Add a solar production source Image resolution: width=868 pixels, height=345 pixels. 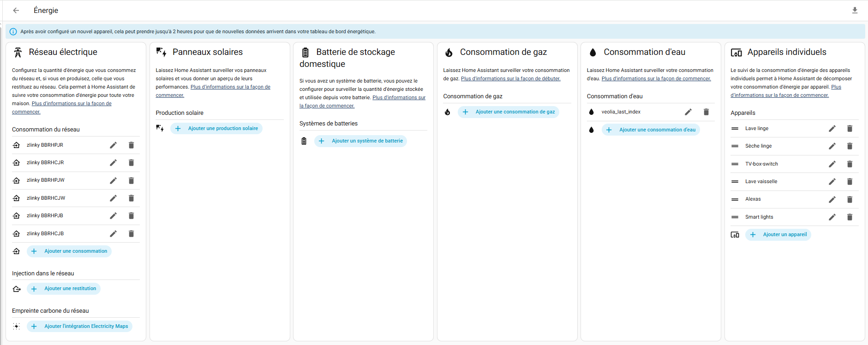[216, 129]
